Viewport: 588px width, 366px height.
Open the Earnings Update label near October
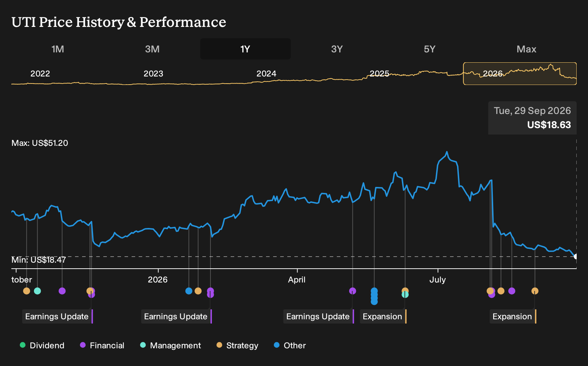58,316
